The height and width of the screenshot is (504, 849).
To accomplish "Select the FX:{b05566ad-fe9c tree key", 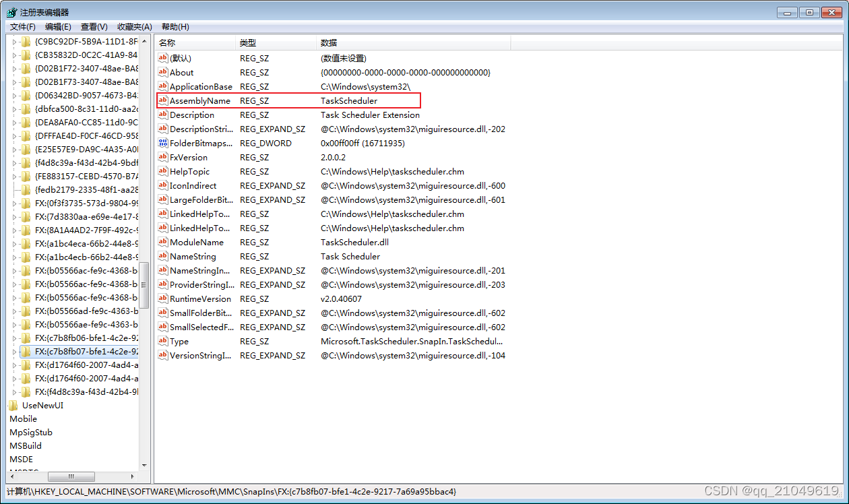I will pyautogui.click(x=86, y=311).
